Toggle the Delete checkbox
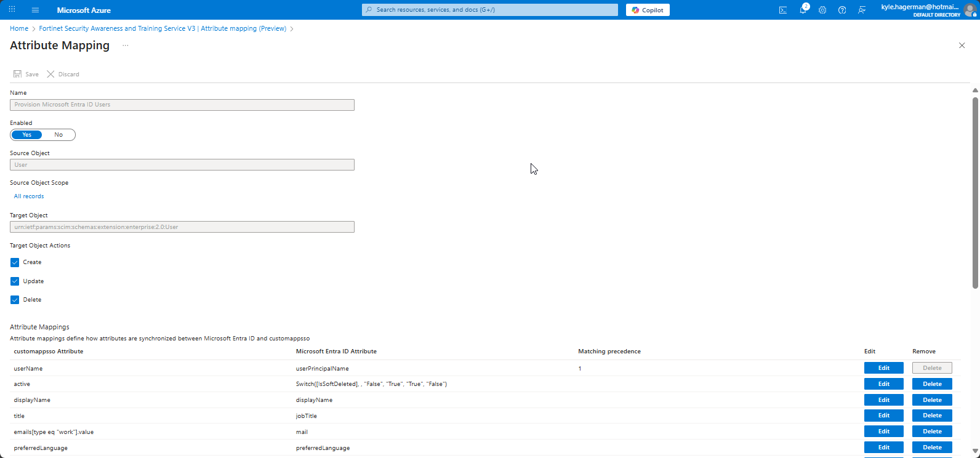 point(15,300)
